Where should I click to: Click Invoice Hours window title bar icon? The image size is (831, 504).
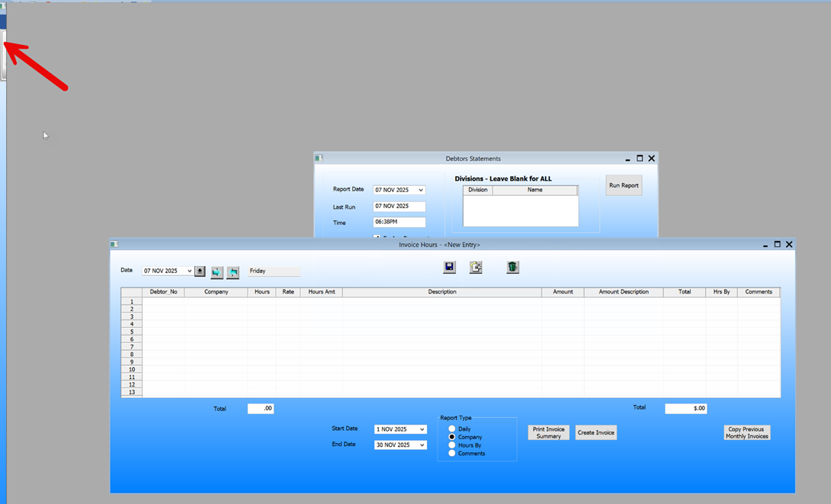115,245
